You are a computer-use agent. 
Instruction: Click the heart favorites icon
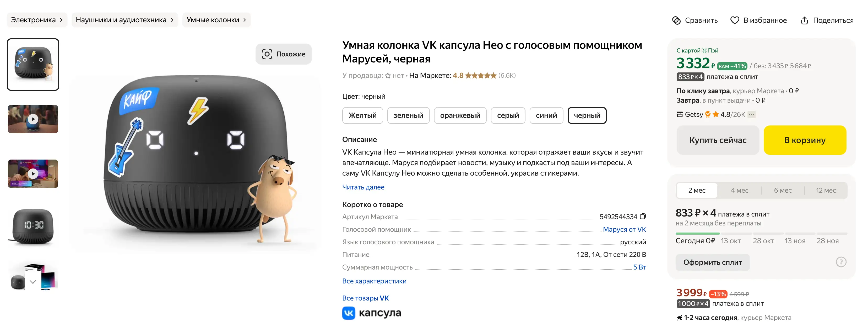[735, 20]
